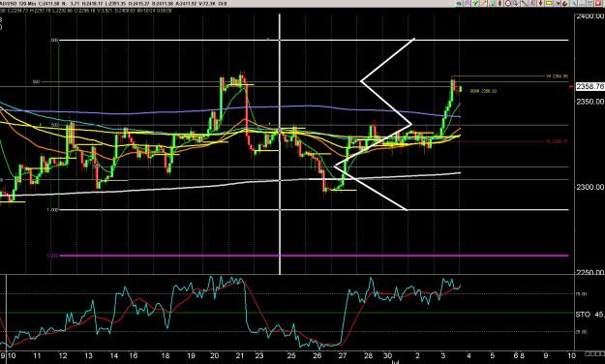605x364 pixels.
Task: Click the green arrow toolbar icon
Action: pyautogui.click(x=475, y=4)
